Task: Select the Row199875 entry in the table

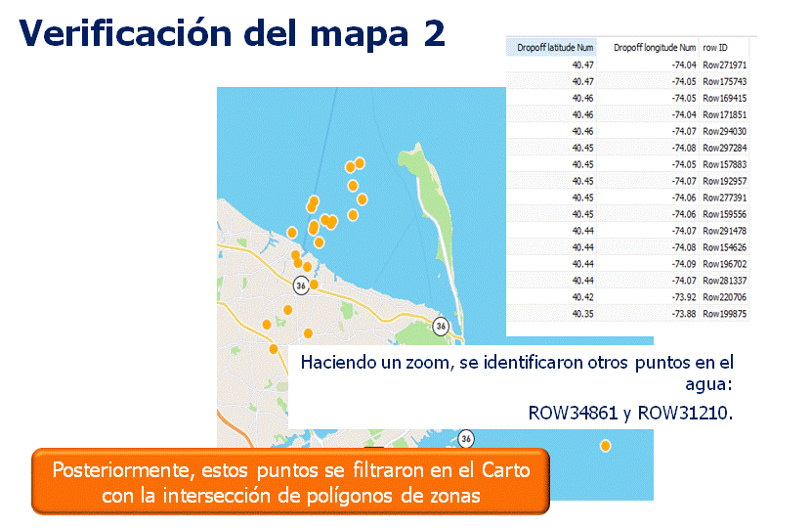Action: click(725, 314)
